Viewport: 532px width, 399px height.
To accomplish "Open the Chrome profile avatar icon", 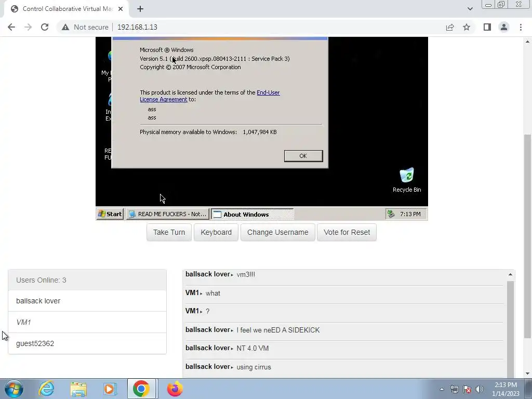I will [x=504, y=27].
